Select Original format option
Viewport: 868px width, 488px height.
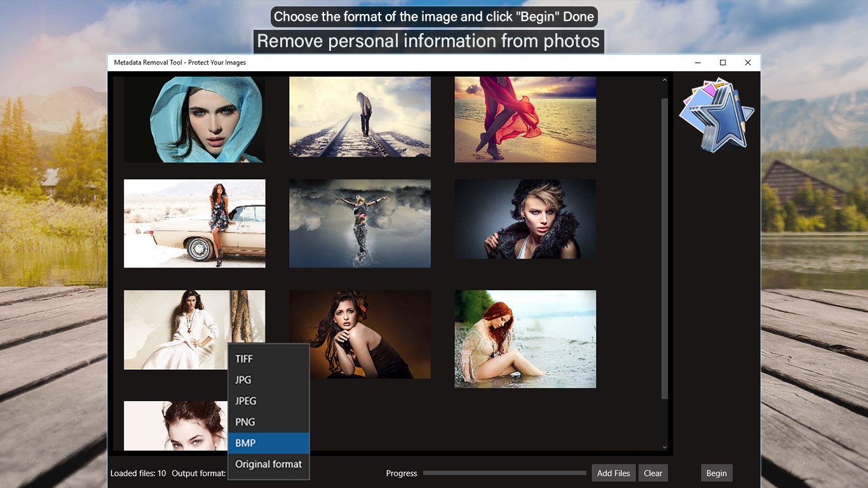point(268,464)
